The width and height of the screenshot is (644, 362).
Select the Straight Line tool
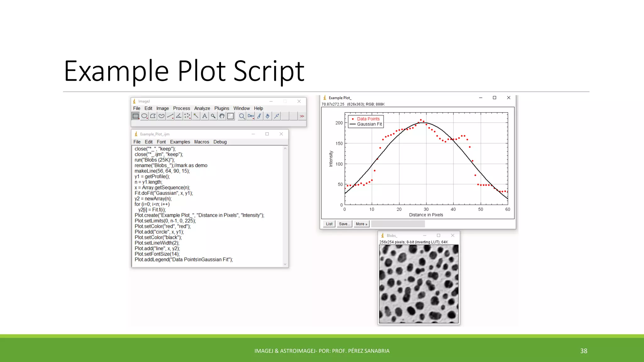170,116
